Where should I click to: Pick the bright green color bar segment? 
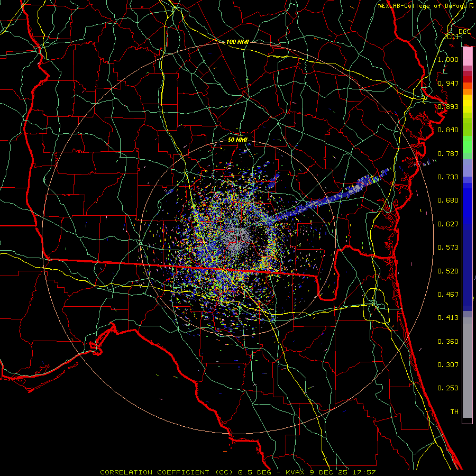point(467,144)
